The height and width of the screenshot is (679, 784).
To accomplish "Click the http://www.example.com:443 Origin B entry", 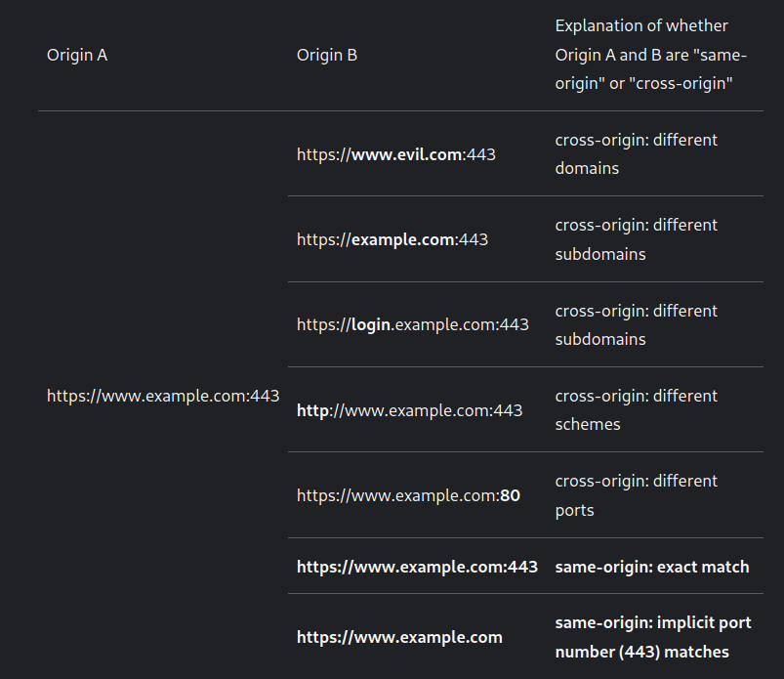I will [x=410, y=410].
